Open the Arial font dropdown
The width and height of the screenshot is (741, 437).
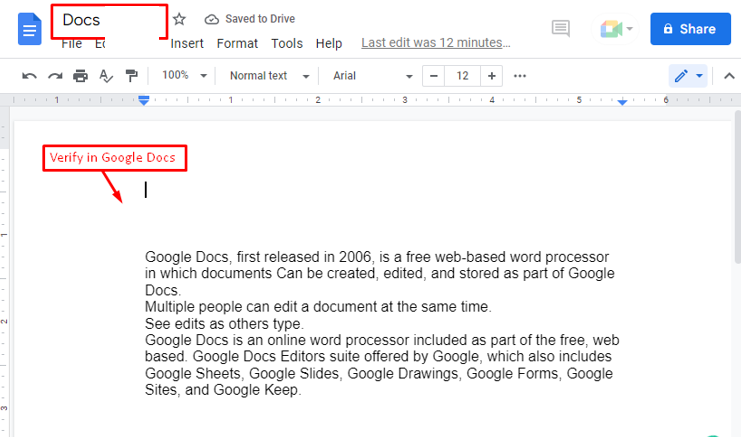click(372, 76)
